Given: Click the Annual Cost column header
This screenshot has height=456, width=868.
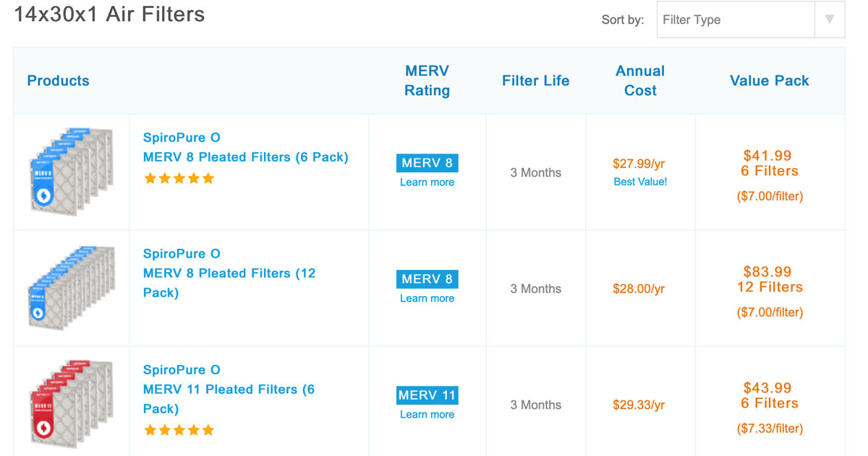Looking at the screenshot, I should 640,80.
